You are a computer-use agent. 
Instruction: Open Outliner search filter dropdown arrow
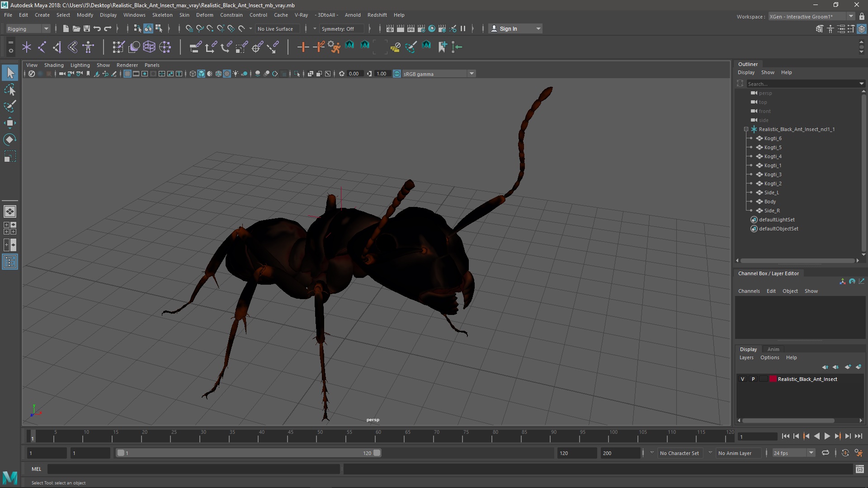[x=861, y=84]
